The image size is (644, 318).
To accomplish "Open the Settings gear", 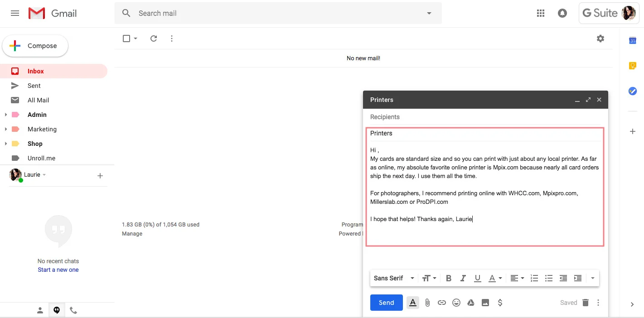I will tap(600, 39).
